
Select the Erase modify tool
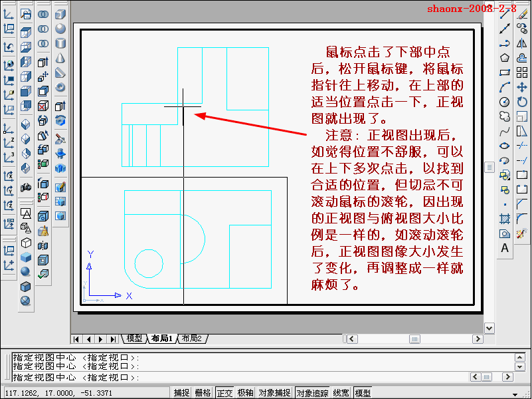coord(522,14)
